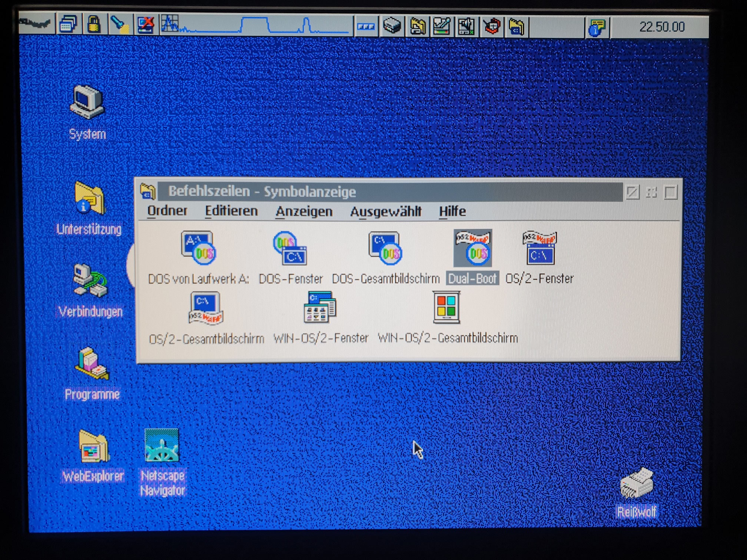Viewport: 747px width, 560px height.
Task: Click the Befehlszeilen - Symbolanzeige title bar
Action: point(391,191)
